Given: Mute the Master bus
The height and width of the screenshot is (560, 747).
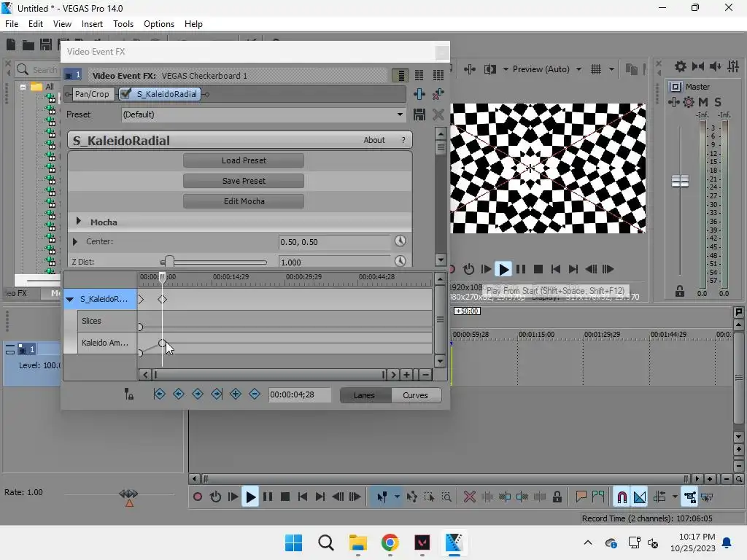Looking at the screenshot, I should 703,102.
